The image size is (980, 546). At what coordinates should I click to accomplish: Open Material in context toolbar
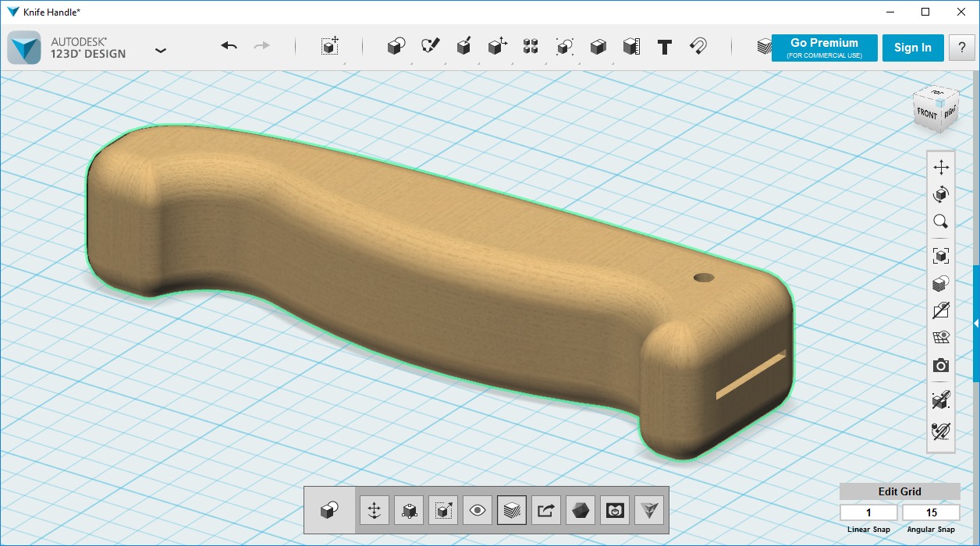pos(511,511)
